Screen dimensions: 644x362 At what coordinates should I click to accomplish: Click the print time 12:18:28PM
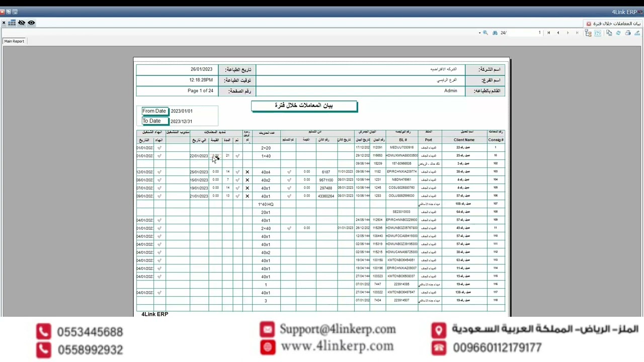pyautogui.click(x=201, y=80)
